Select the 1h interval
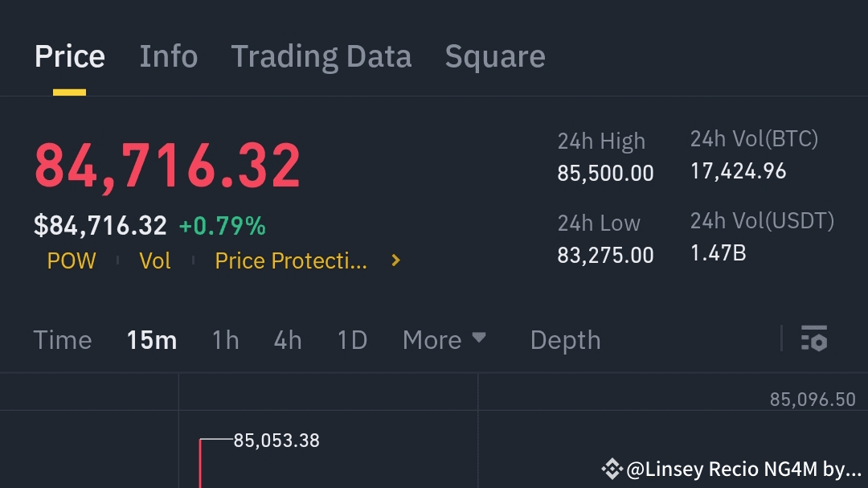 click(x=226, y=340)
